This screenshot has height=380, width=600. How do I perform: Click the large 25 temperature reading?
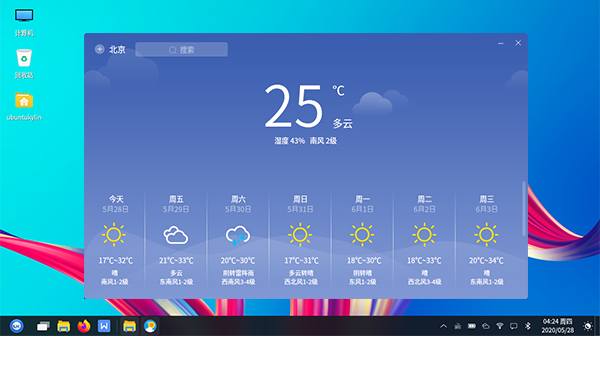[293, 106]
